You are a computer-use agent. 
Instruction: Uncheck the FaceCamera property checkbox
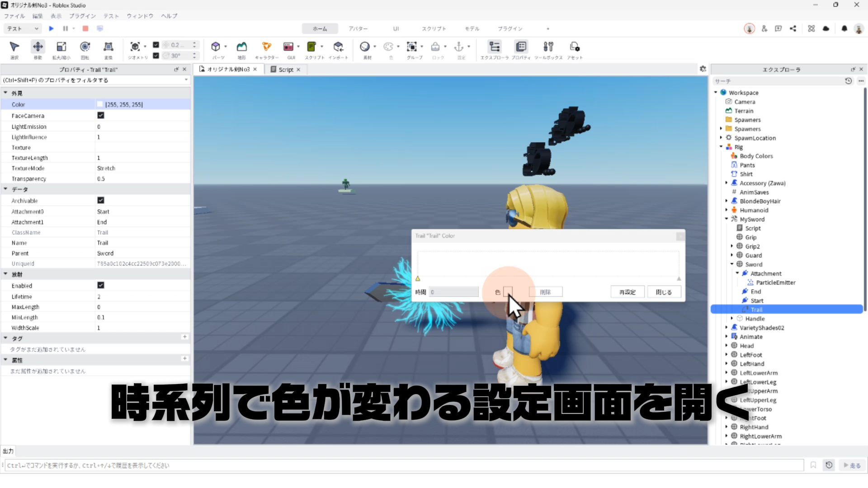[x=101, y=115]
